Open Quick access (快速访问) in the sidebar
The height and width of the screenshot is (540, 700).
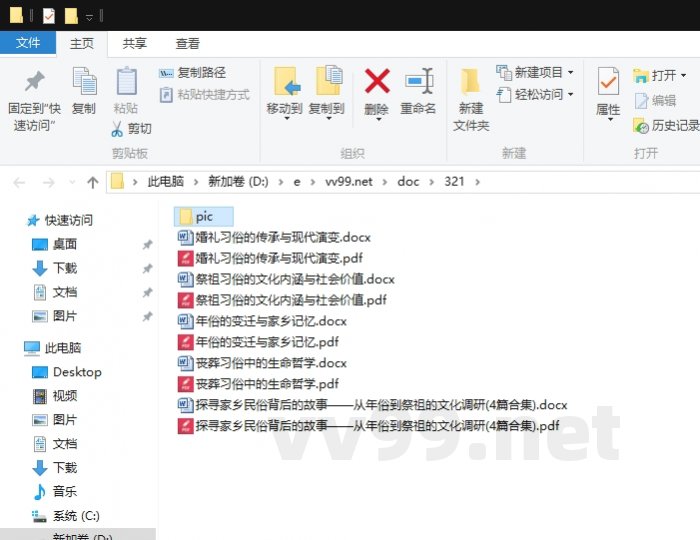click(59, 220)
